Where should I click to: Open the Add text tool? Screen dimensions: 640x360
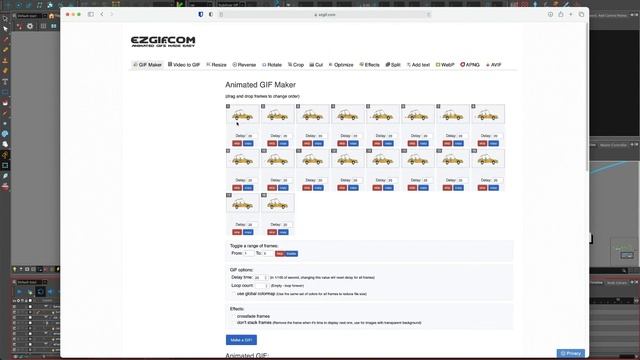click(x=418, y=64)
